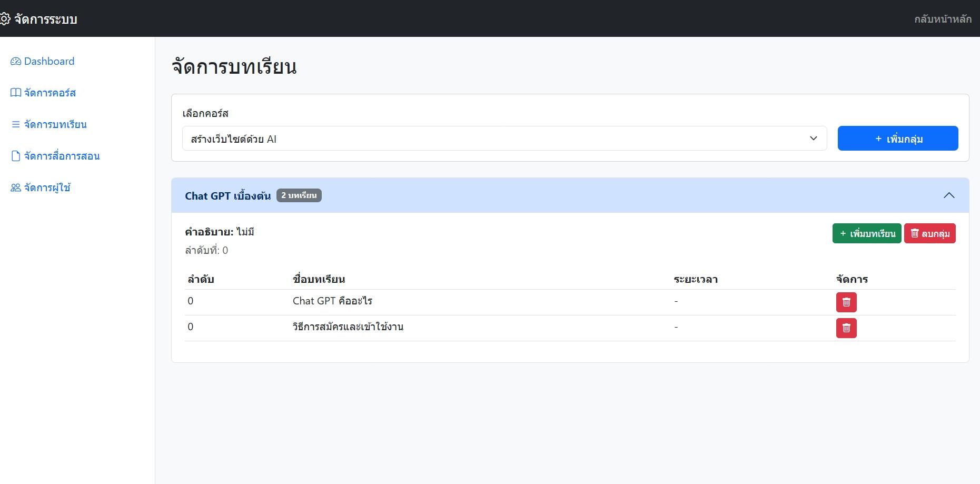Click the ชื่อบทเรียน column header

[319, 279]
